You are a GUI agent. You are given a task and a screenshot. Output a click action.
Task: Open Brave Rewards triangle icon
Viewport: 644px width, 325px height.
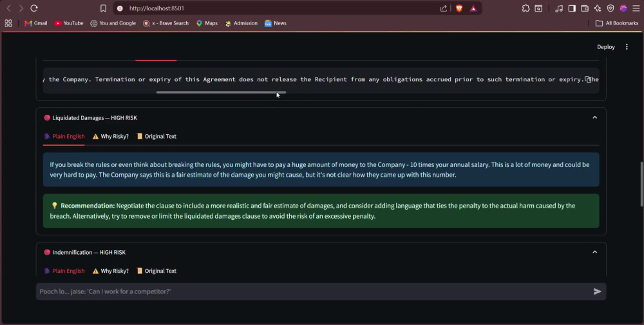point(473,8)
